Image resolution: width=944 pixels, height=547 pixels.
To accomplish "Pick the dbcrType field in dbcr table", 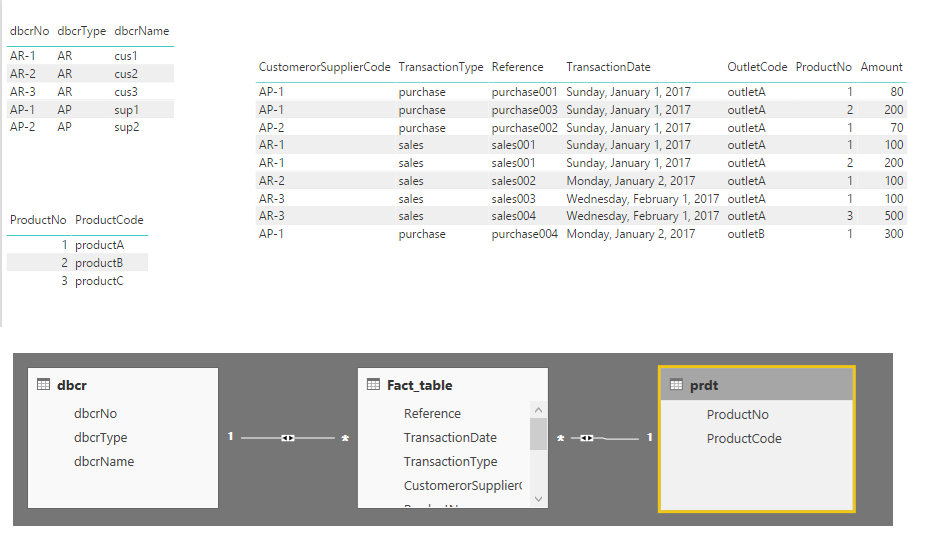I will (x=101, y=437).
